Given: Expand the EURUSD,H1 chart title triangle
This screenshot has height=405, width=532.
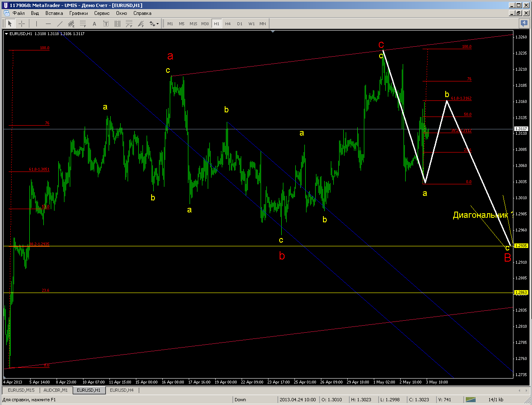Looking at the screenshot, I should [x=6, y=34].
